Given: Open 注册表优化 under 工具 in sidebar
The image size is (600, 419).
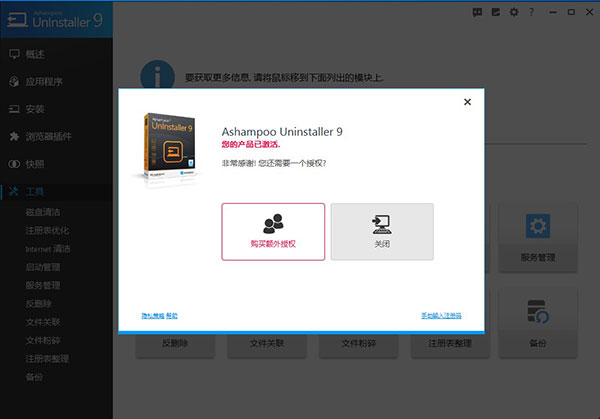Looking at the screenshot, I should pyautogui.click(x=47, y=230).
